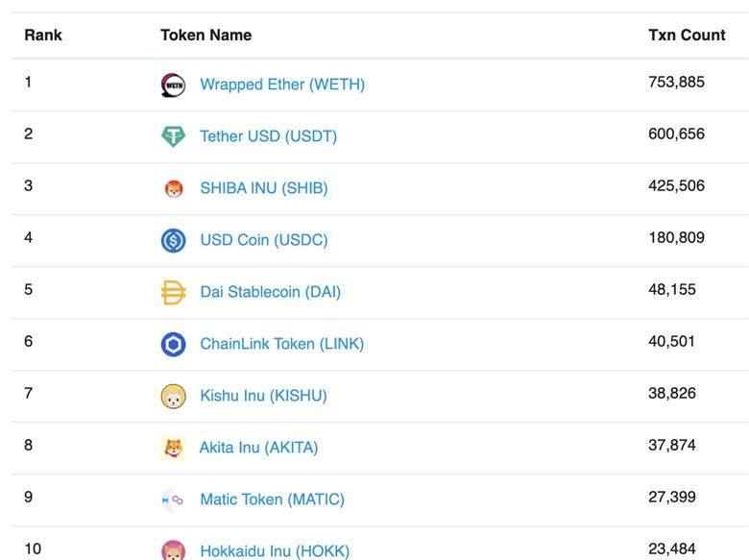Click the green Tether USDT diamond icon
Viewport: 749px width, 560px height.
pyautogui.click(x=174, y=136)
